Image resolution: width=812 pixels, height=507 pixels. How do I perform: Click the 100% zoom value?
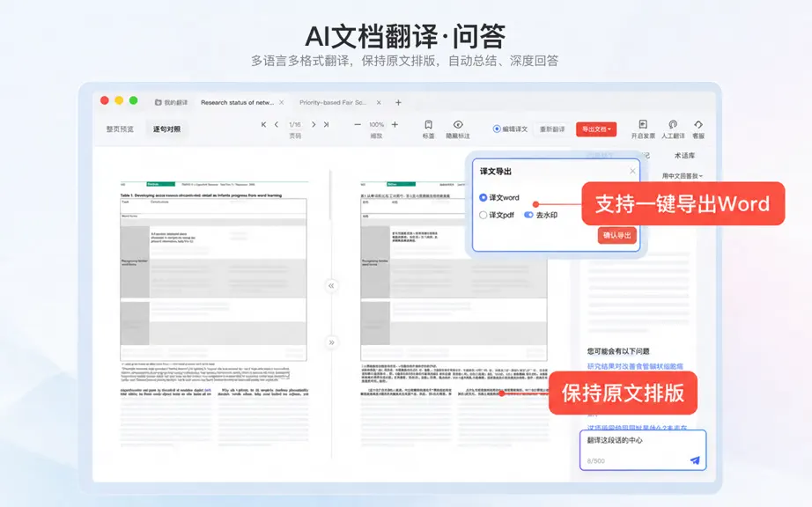[x=376, y=125]
